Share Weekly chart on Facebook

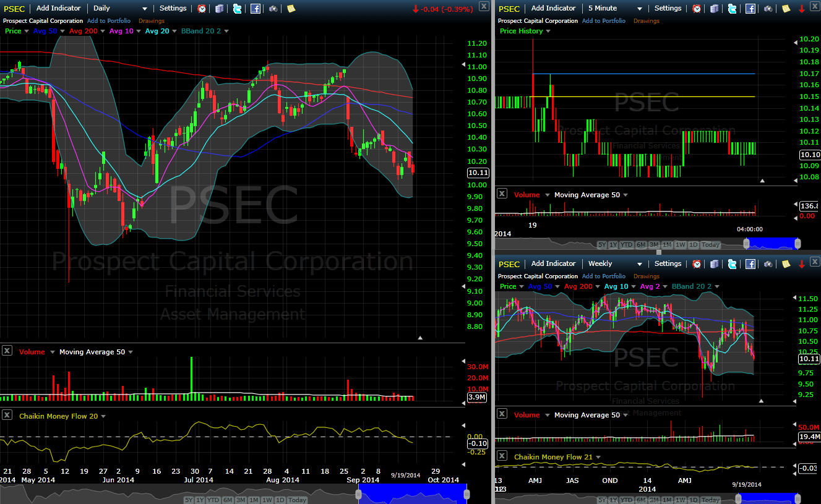click(750, 264)
